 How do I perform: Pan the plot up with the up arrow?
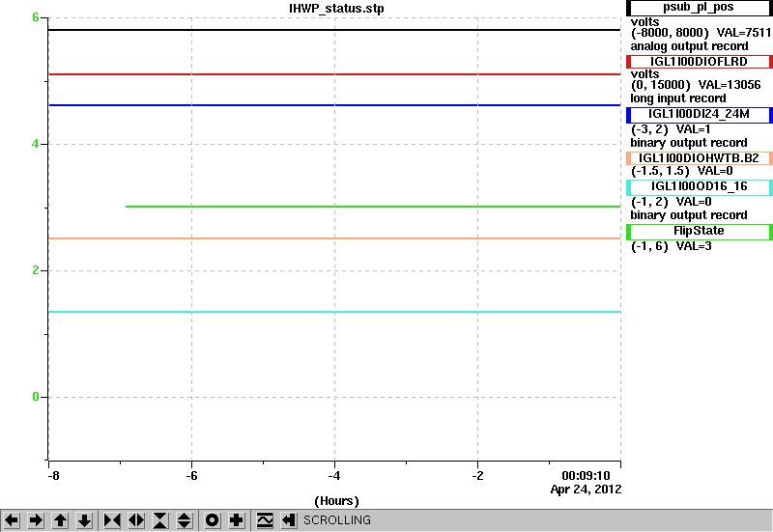[x=60, y=520]
